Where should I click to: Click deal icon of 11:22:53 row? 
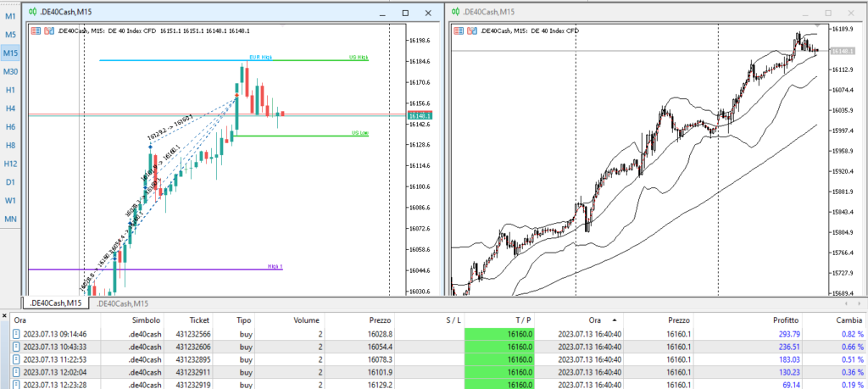click(x=16, y=359)
